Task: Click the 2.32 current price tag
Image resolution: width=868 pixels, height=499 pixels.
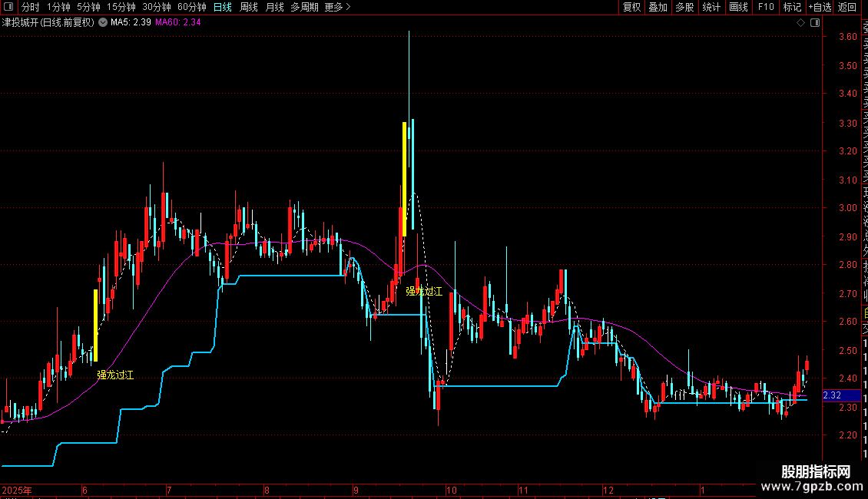Action: click(841, 395)
